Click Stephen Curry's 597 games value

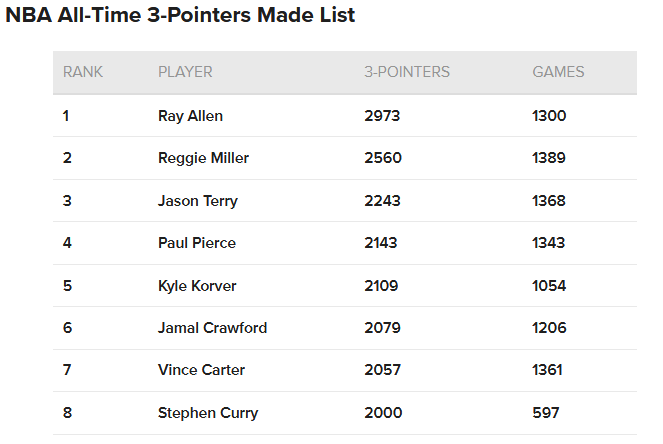(546, 413)
